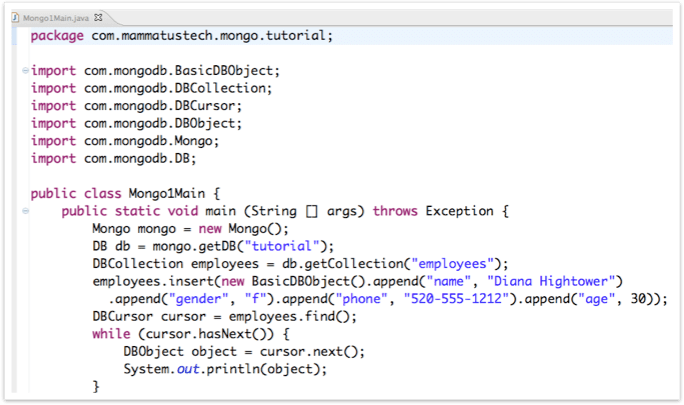Click the import com.mongodb.DBCollection line
The width and height of the screenshot is (684, 405).
[151, 88]
